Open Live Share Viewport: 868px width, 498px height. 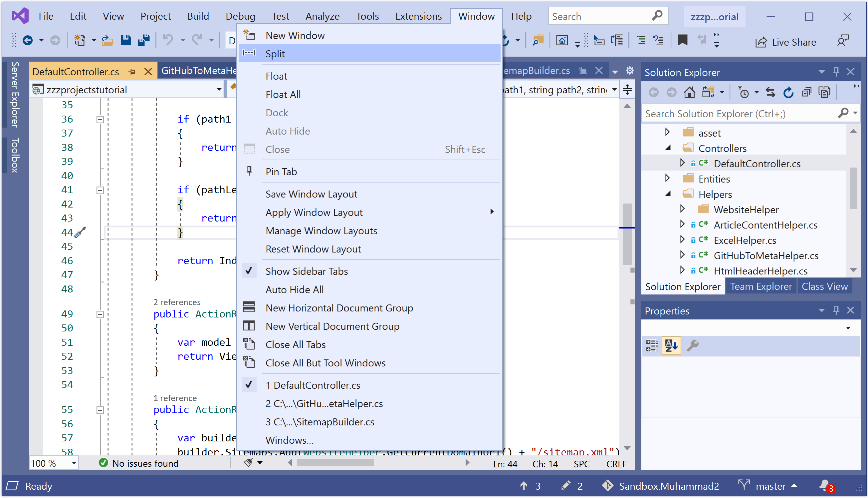click(x=786, y=42)
